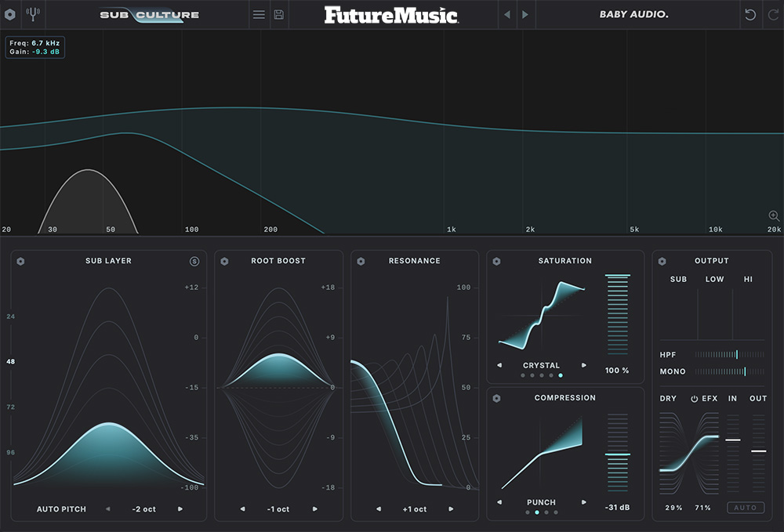Toggle Root Boost hexagon enable icon
Viewport: 784px width, 532px height.
(x=224, y=261)
